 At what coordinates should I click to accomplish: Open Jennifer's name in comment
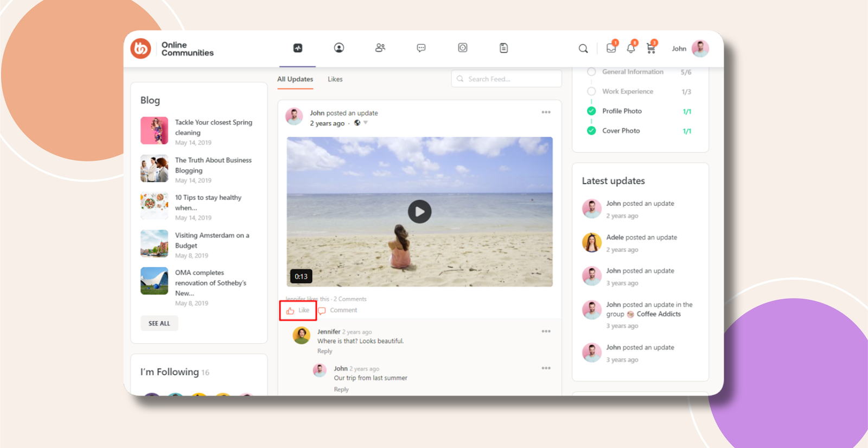point(329,332)
